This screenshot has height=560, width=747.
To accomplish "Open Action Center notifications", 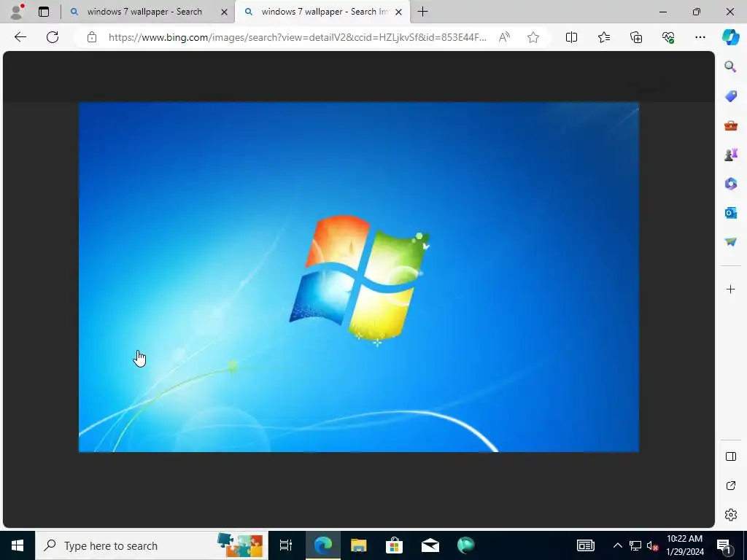I will 724,545.
